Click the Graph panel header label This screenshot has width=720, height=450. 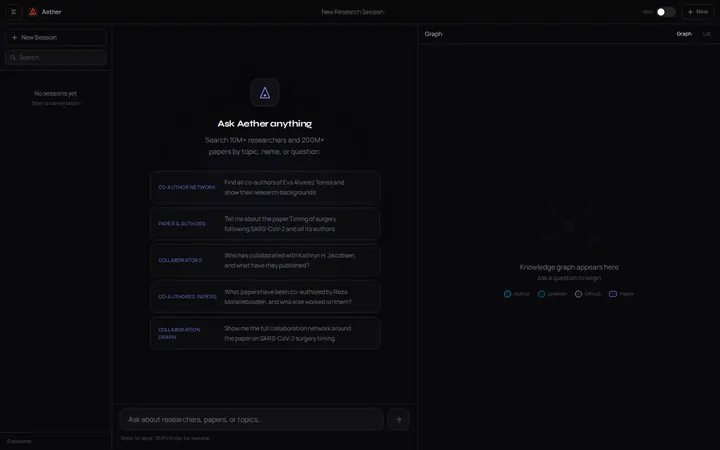(x=433, y=34)
